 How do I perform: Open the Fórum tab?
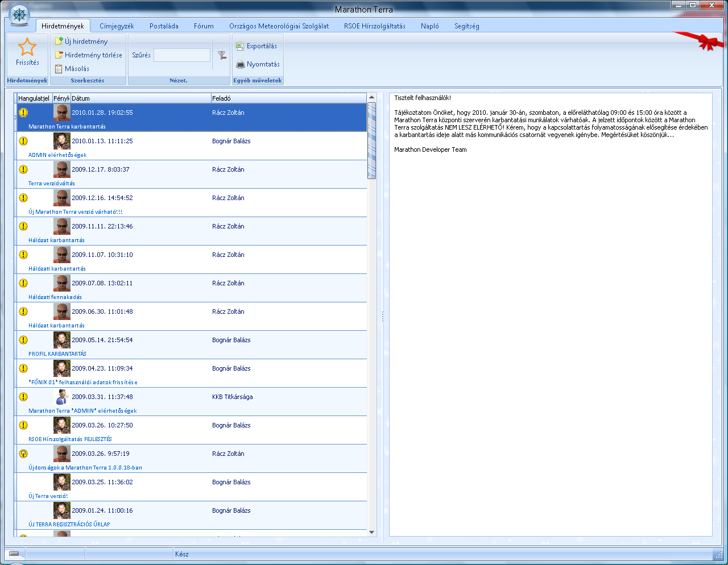204,26
